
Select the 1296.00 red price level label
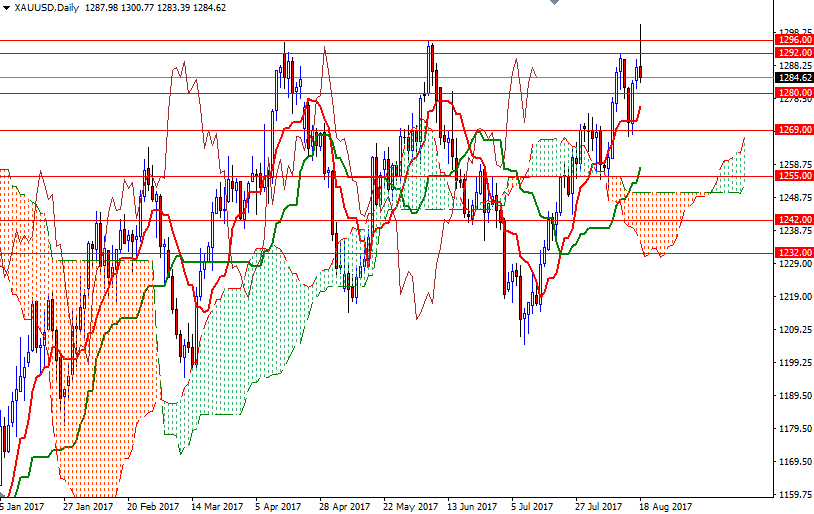[x=793, y=40]
